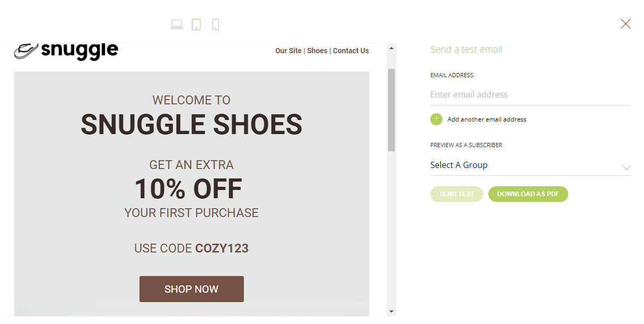Click the preview vertical scrollbar thumb
The height and width of the screenshot is (324, 644).
(x=391, y=110)
